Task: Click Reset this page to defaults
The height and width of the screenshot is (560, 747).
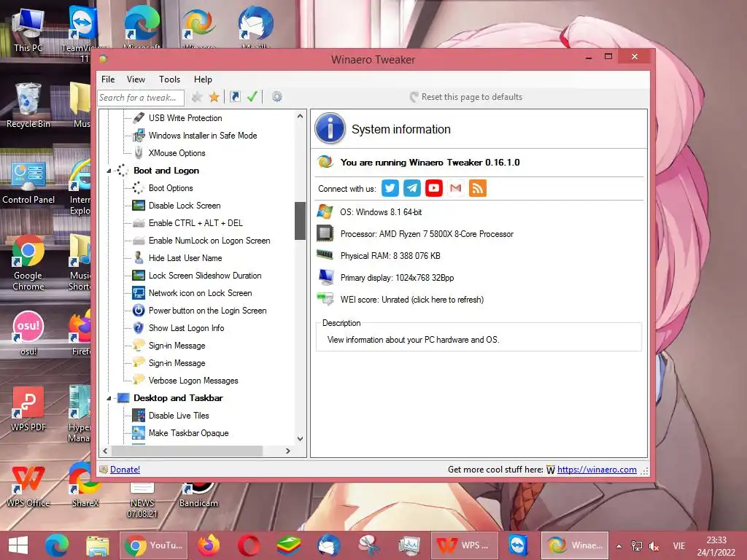Action: pos(466,97)
